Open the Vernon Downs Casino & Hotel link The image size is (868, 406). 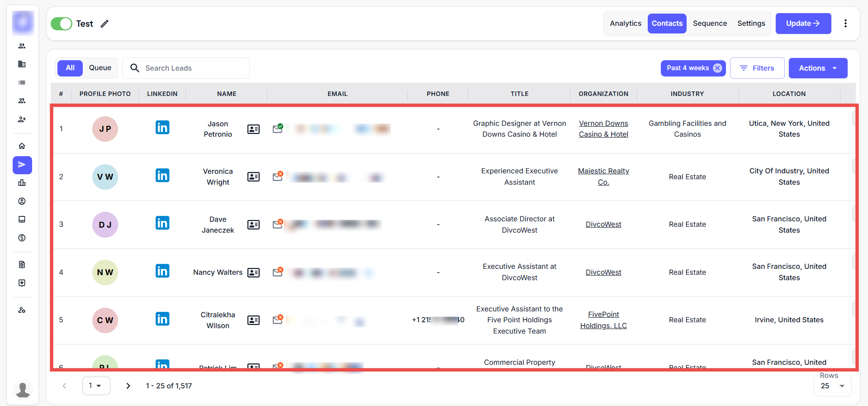pyautogui.click(x=603, y=129)
